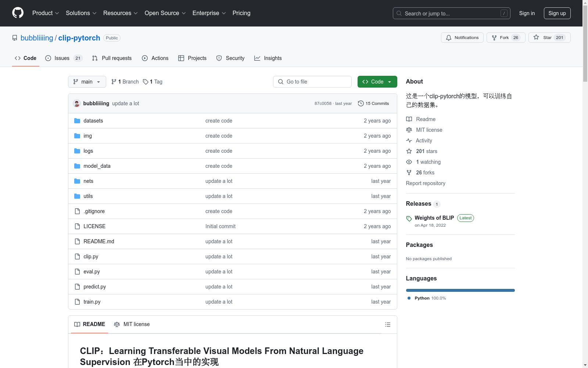Image resolution: width=588 pixels, height=368 pixels.
Task: Click the GitHub logo icon
Action: [18, 13]
